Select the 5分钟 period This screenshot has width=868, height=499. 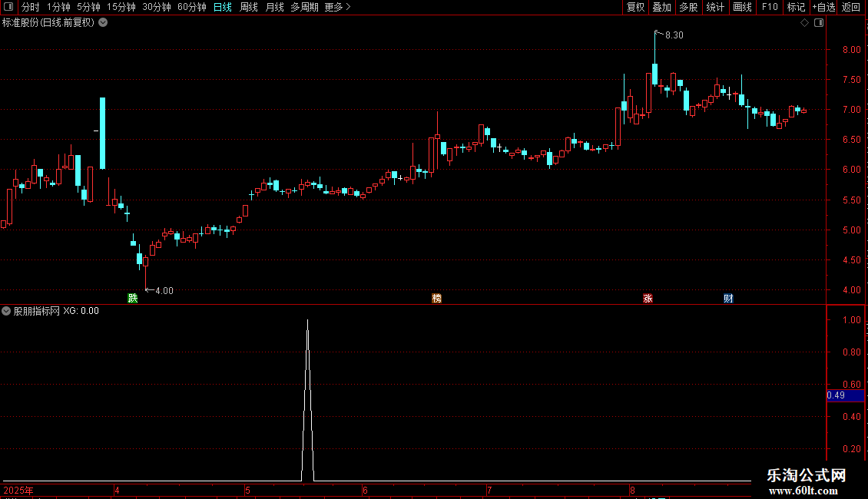click(x=88, y=7)
